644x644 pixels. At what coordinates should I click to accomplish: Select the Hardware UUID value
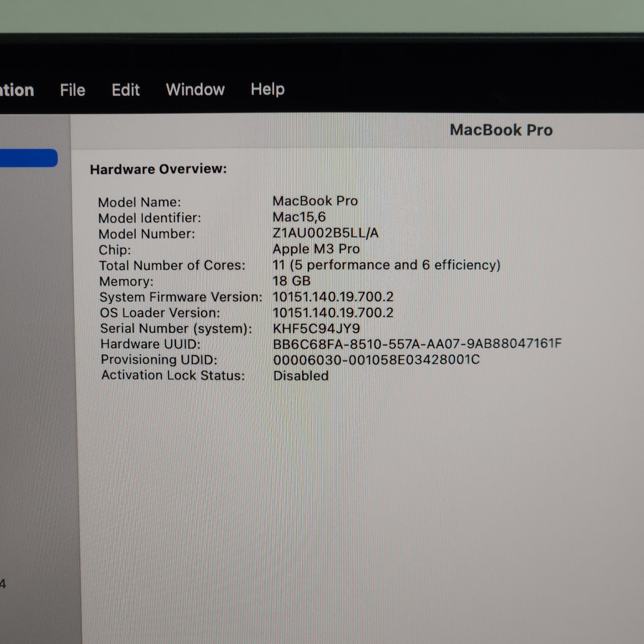[x=418, y=344]
